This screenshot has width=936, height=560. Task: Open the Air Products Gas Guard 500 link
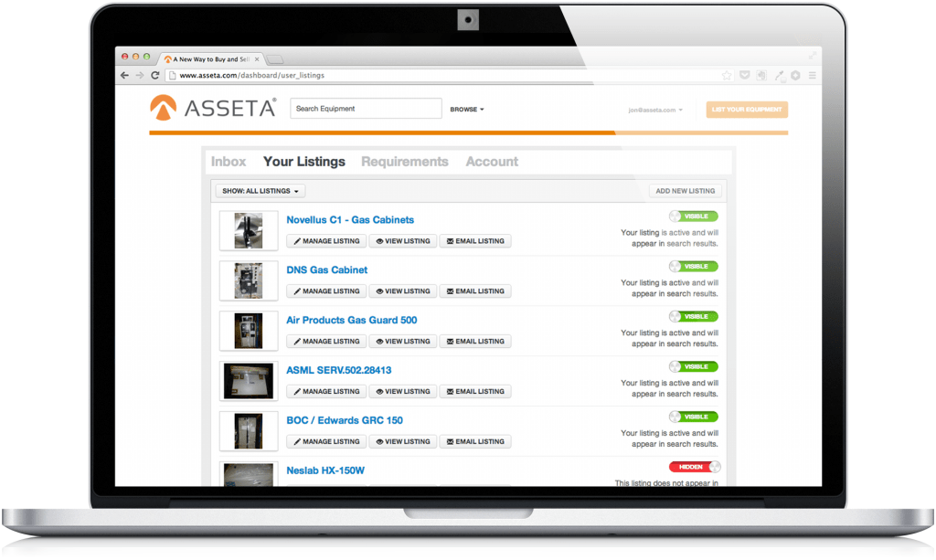(x=352, y=320)
